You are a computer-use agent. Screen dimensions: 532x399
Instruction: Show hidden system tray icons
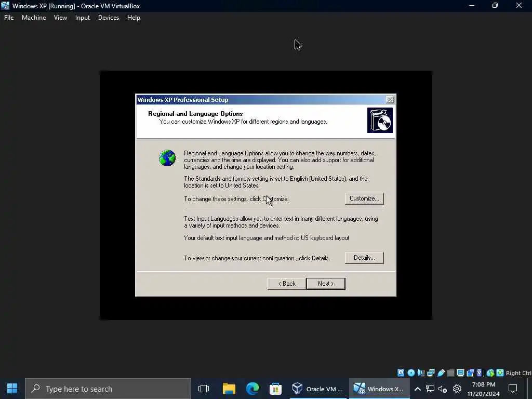[418, 389]
